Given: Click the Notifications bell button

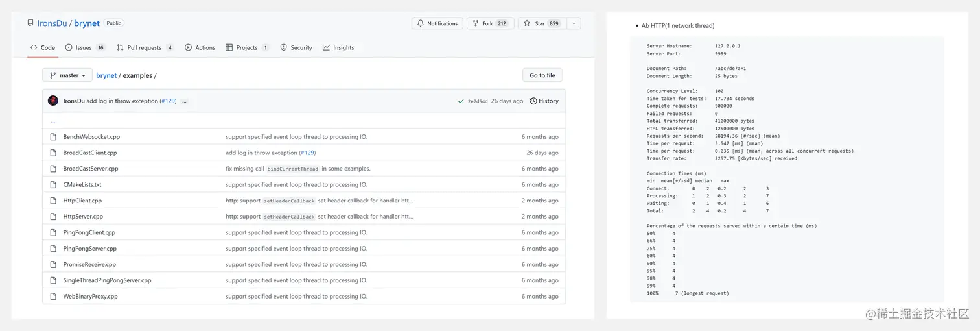Looking at the screenshot, I should (437, 23).
